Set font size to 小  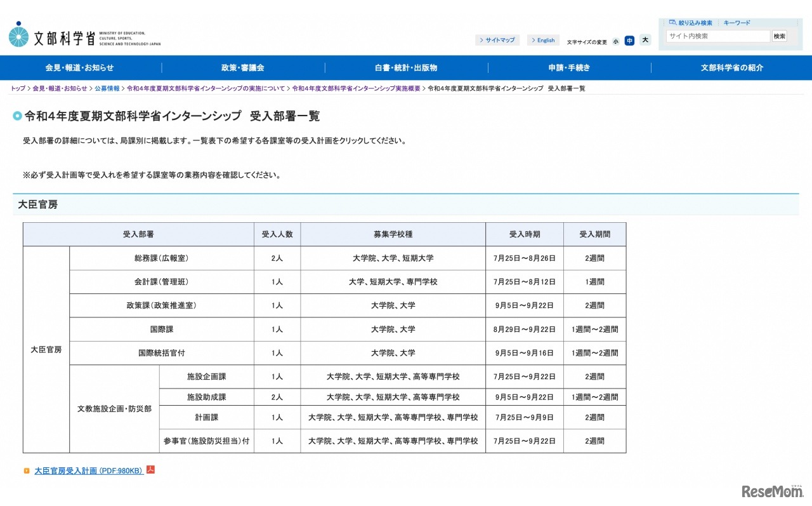[x=615, y=40]
